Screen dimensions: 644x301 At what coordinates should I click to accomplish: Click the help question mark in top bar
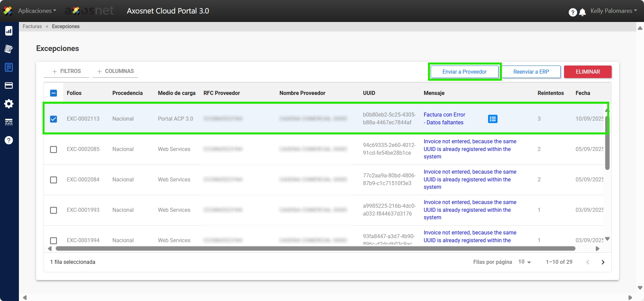(x=572, y=12)
